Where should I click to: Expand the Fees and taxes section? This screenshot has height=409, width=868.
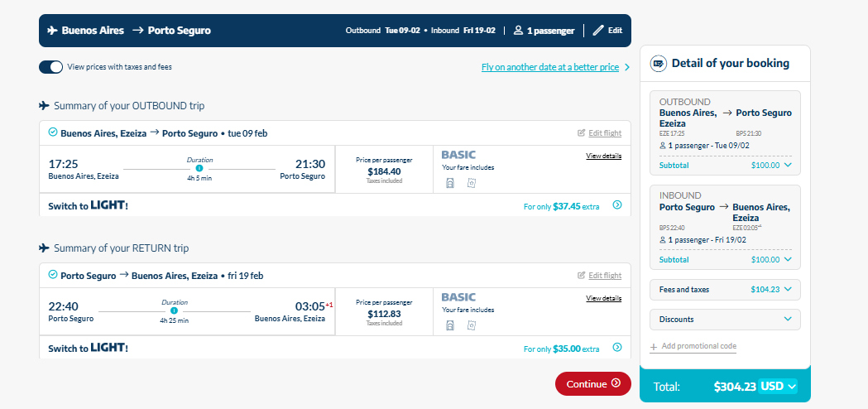pos(725,289)
